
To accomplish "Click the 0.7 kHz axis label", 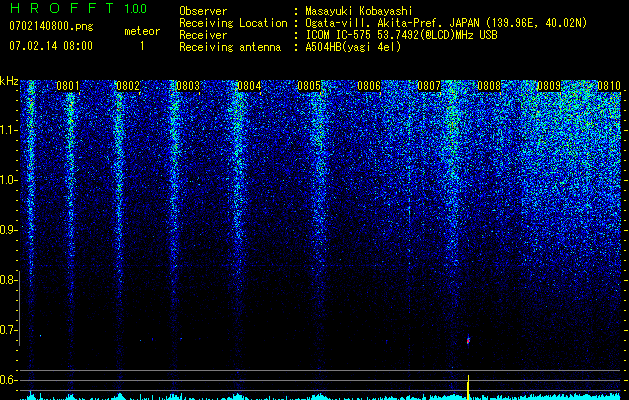I will 7,330.
